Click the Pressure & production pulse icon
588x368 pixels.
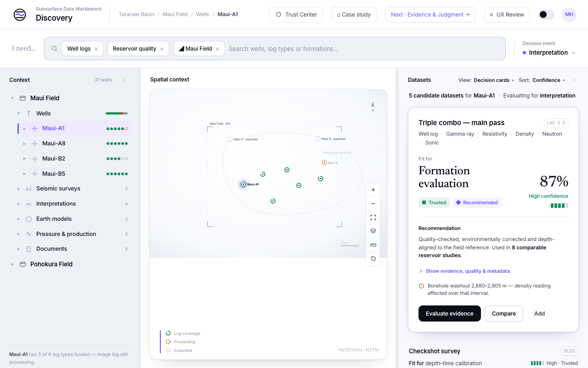(x=28, y=234)
